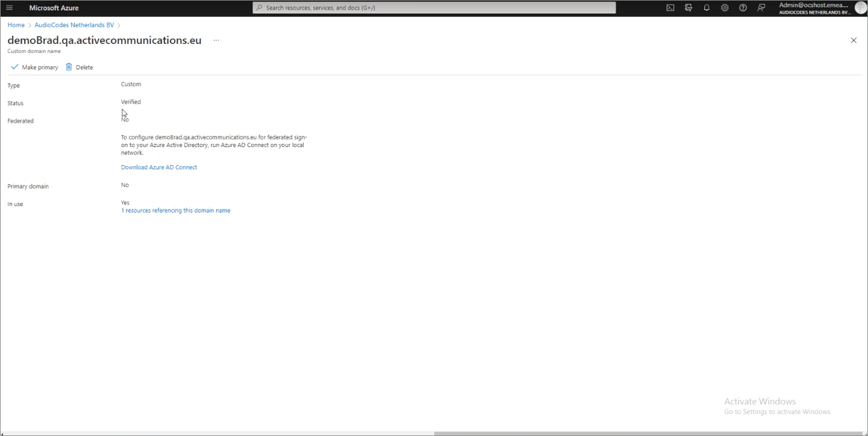
Task: Click the Make primary command
Action: tap(34, 67)
